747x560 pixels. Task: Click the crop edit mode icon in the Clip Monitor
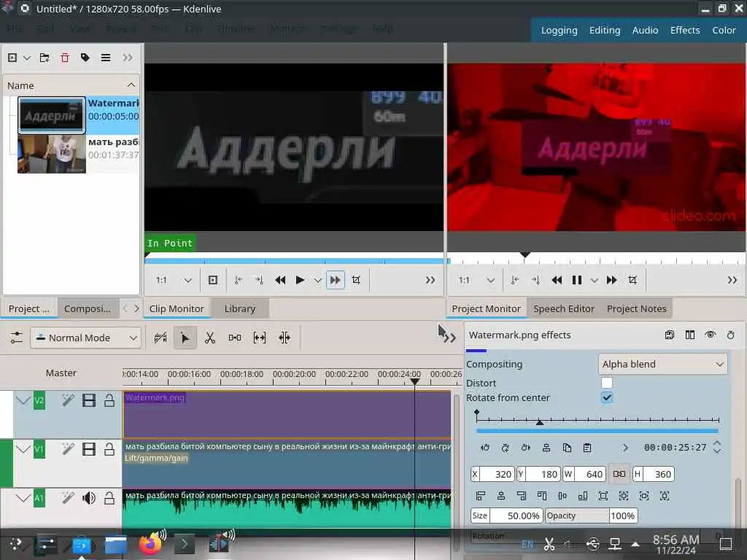coord(356,280)
